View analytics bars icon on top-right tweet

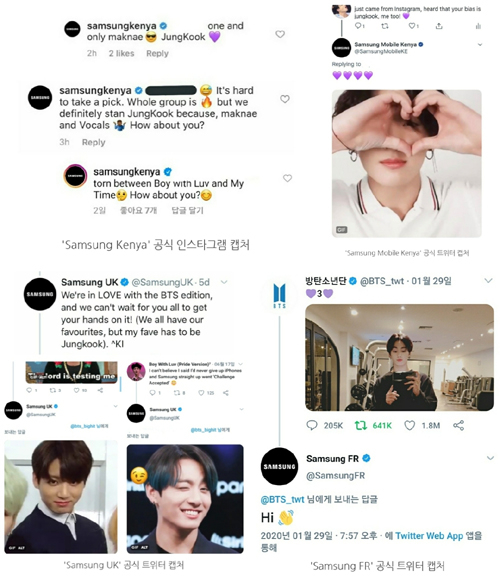tap(478, 26)
